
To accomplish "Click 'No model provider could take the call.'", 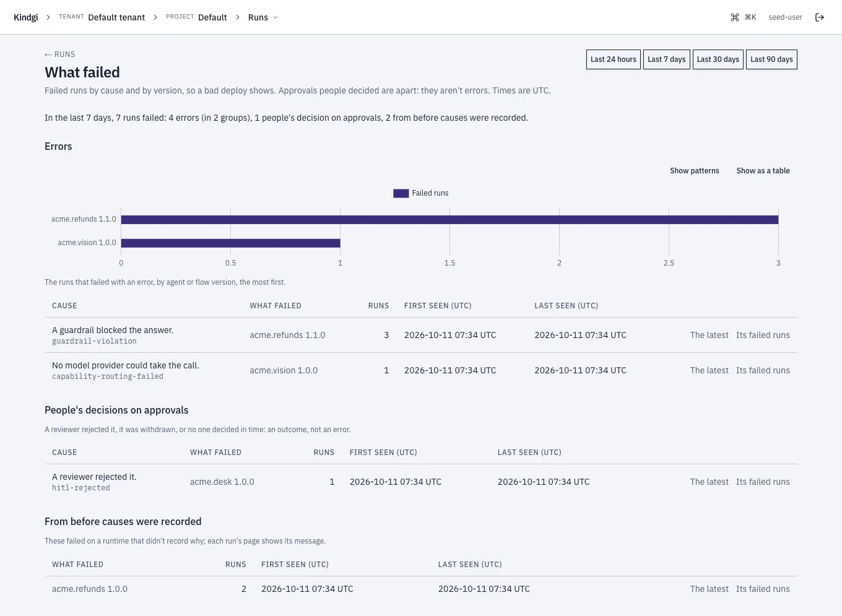I will click(126, 365).
